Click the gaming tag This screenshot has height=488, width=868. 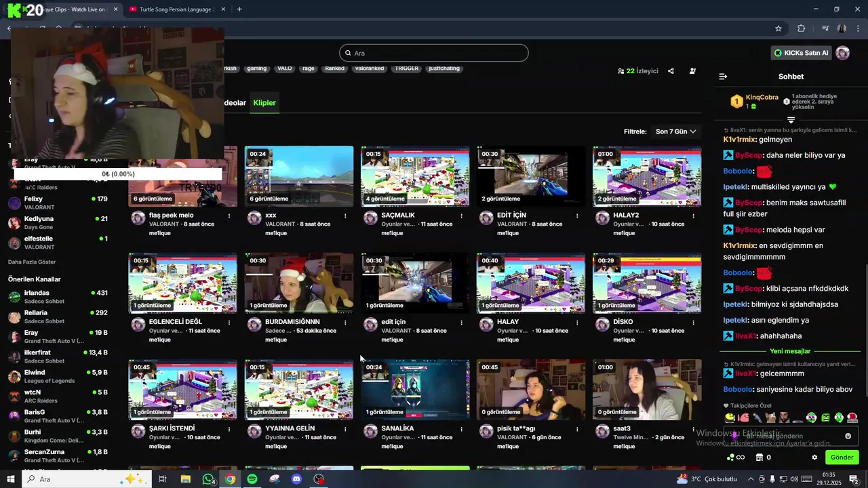tap(256, 68)
